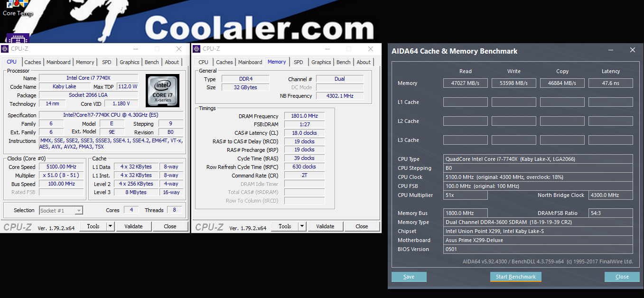
Task: Click the Tools button in the Memory-tab CPU-Z window
Action: tap(285, 226)
